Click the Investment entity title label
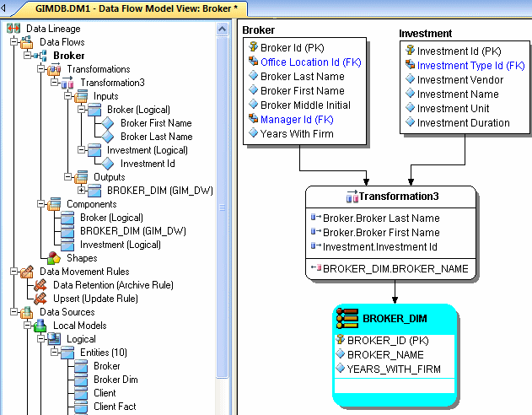The height and width of the screenshot is (415, 532). point(425,33)
